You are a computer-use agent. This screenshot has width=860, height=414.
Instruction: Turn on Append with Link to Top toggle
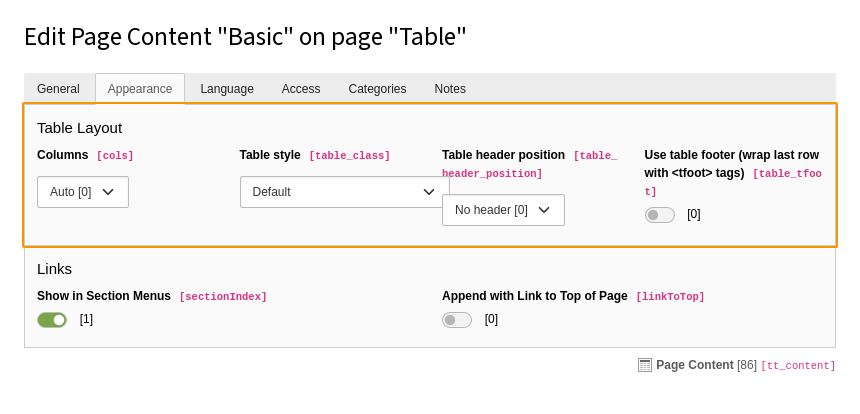(457, 320)
